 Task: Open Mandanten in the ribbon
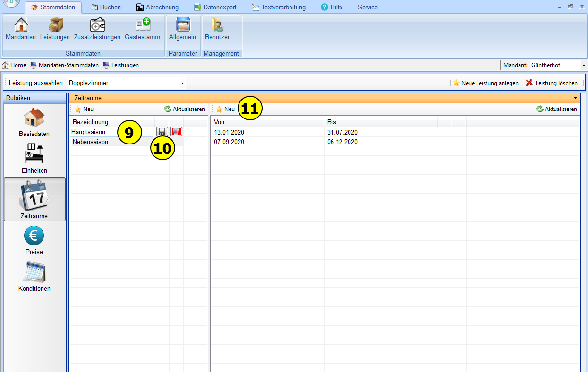[21, 28]
